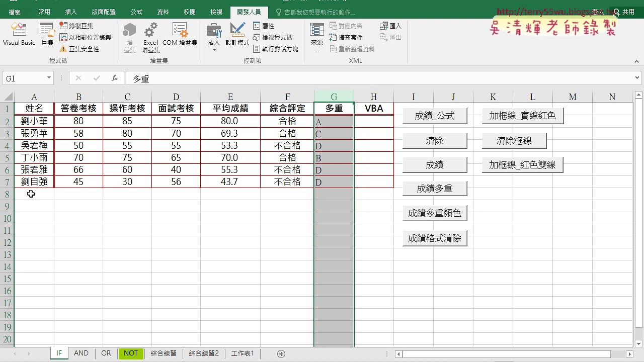This screenshot has width=644, height=362.
Task: Click 匯入 to import XML data
Action: pos(390,26)
